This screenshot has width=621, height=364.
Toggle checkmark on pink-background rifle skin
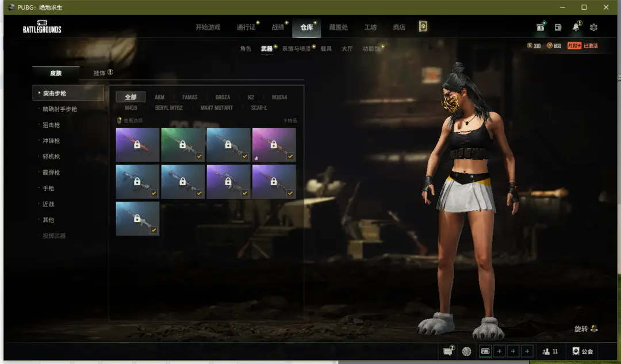click(290, 156)
